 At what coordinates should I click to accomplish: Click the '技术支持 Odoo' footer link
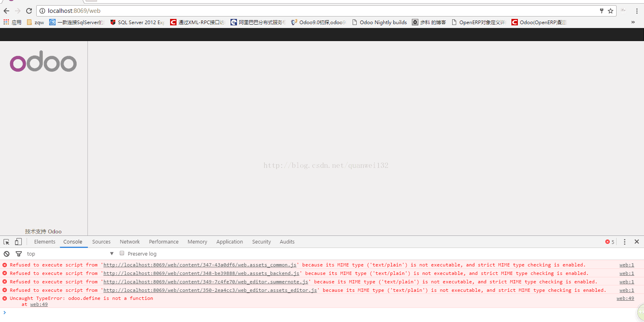43,231
